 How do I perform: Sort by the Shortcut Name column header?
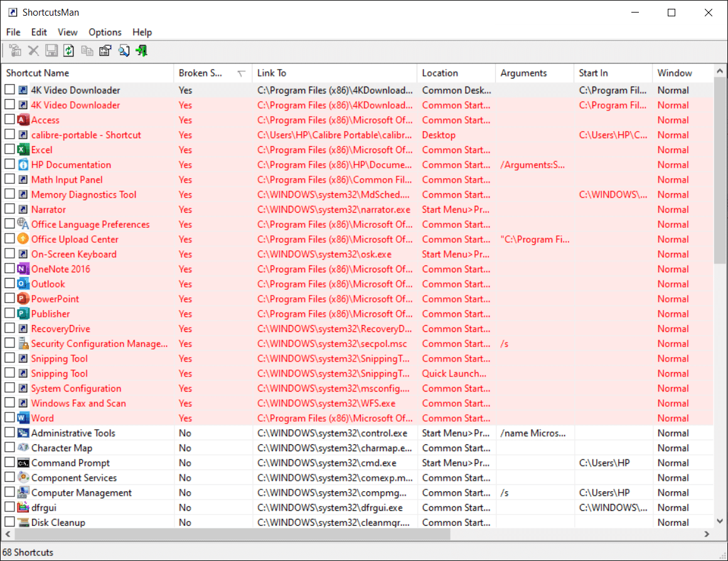[x=88, y=73]
